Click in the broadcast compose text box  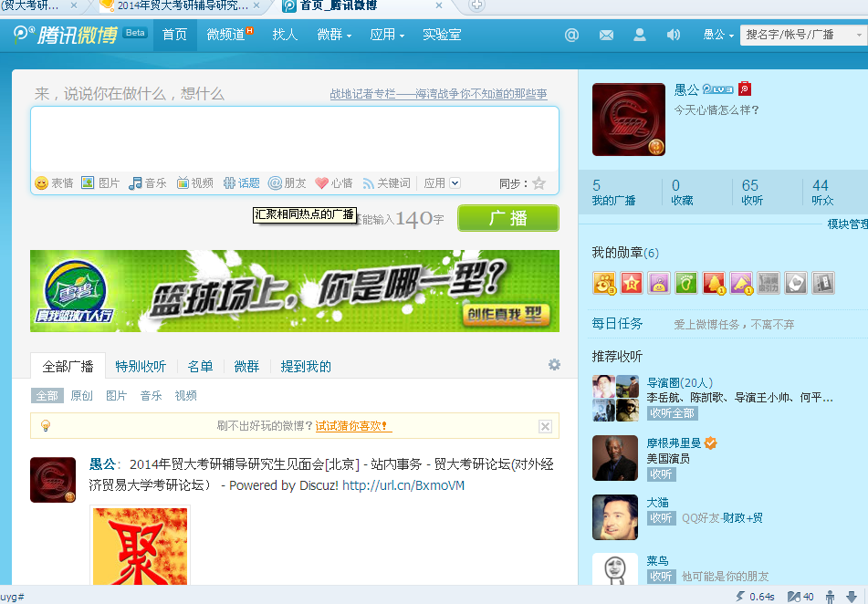click(x=295, y=139)
